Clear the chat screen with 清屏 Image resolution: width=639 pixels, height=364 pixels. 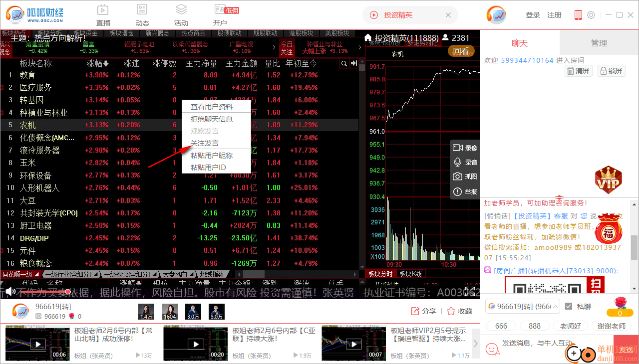pos(579,71)
